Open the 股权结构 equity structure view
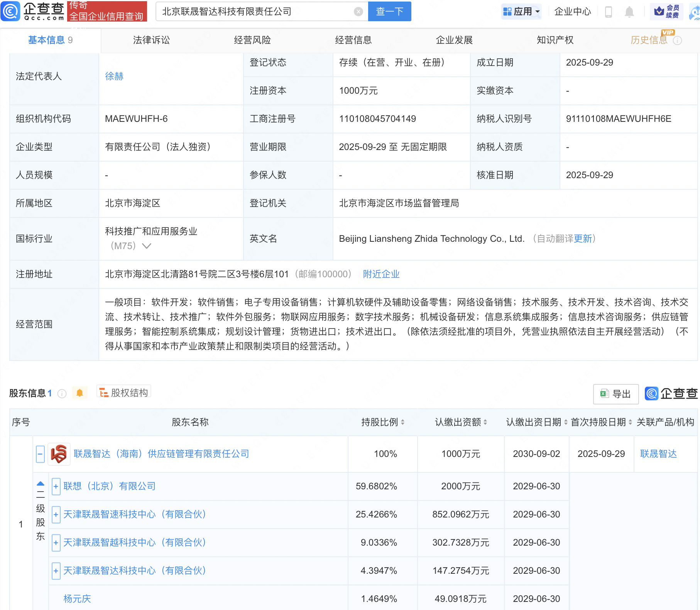This screenshot has width=700, height=610. (124, 393)
